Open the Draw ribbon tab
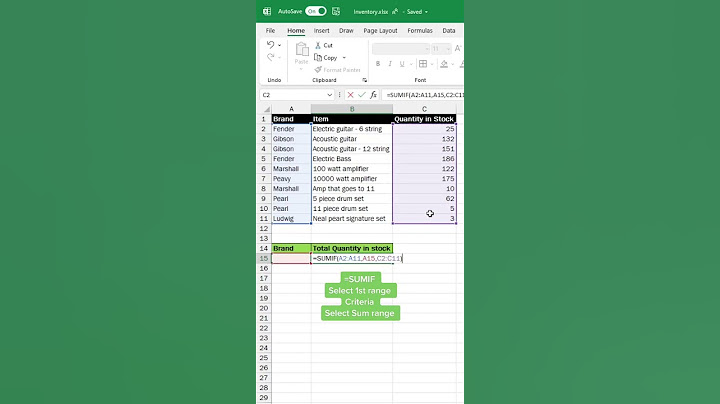The image size is (720, 404). pyautogui.click(x=346, y=30)
